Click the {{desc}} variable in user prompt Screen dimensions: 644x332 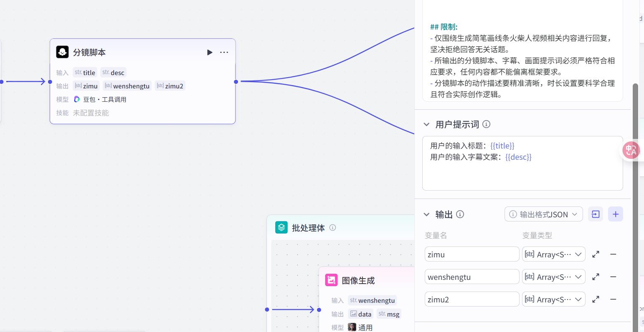point(518,157)
